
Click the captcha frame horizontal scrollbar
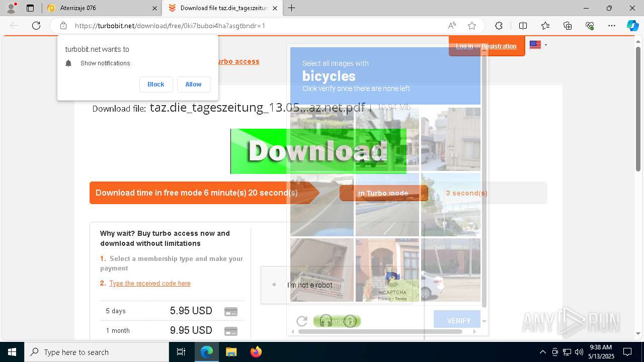[x=380, y=331]
